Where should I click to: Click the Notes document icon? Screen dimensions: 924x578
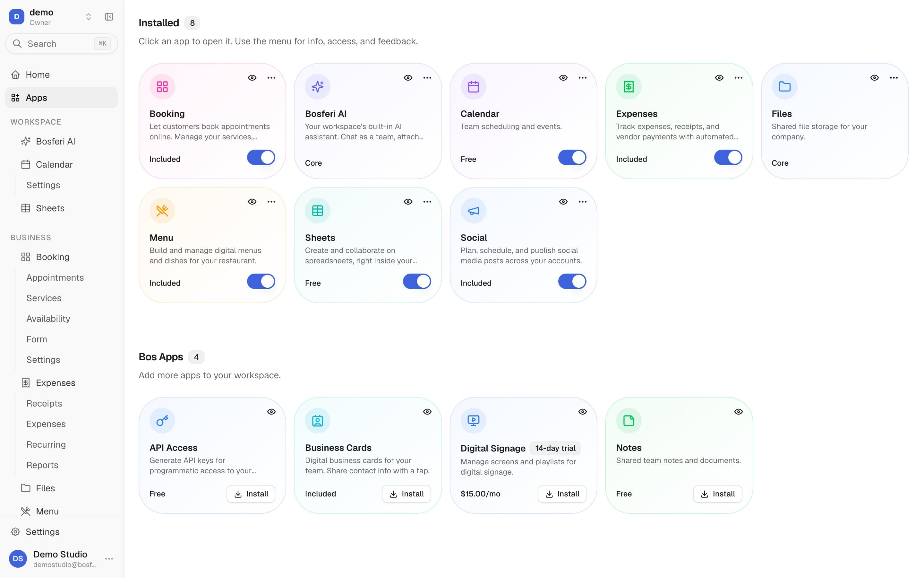[x=629, y=421]
